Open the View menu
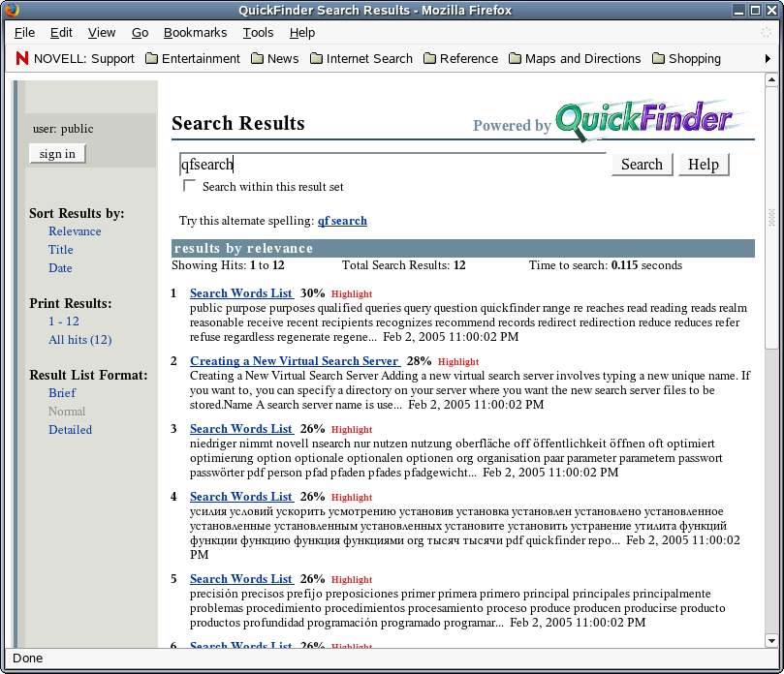This screenshot has width=784, height=674. coord(102,33)
